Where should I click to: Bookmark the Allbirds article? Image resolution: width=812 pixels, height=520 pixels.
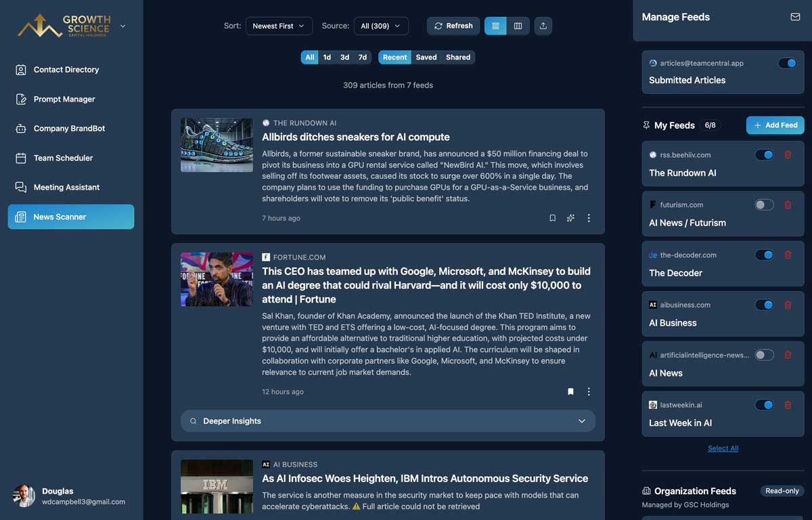pos(553,218)
